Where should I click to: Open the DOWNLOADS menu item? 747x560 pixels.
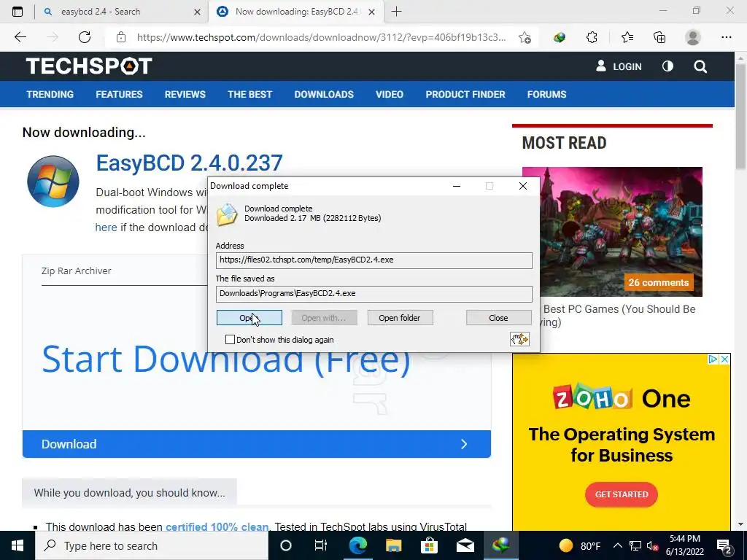(324, 94)
